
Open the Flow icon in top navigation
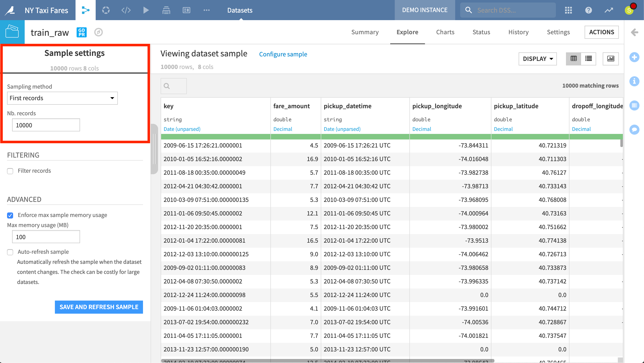pyautogui.click(x=86, y=10)
